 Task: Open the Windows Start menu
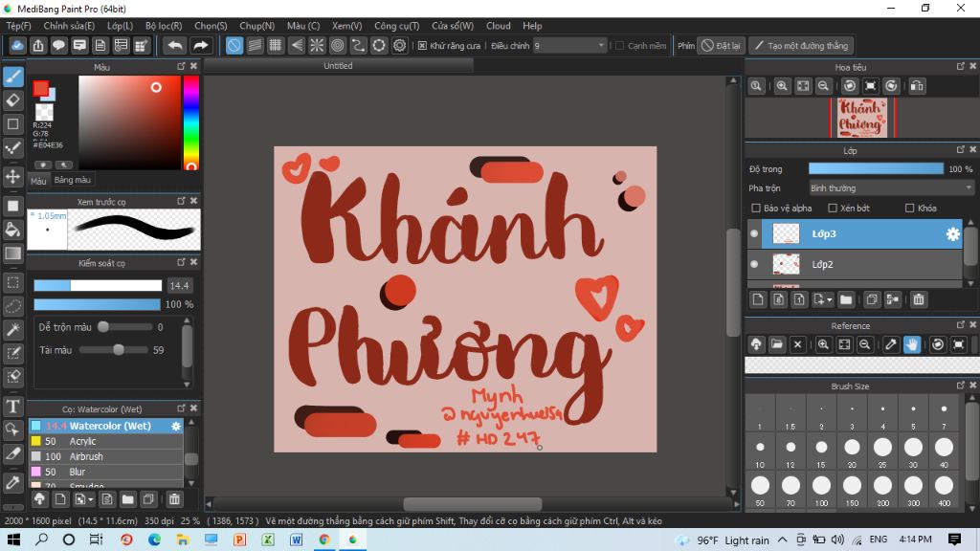[13, 540]
